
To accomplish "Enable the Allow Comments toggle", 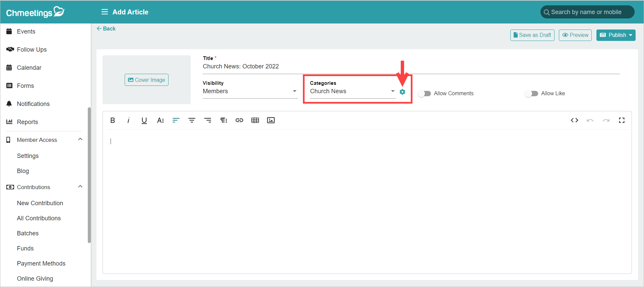I will (424, 94).
